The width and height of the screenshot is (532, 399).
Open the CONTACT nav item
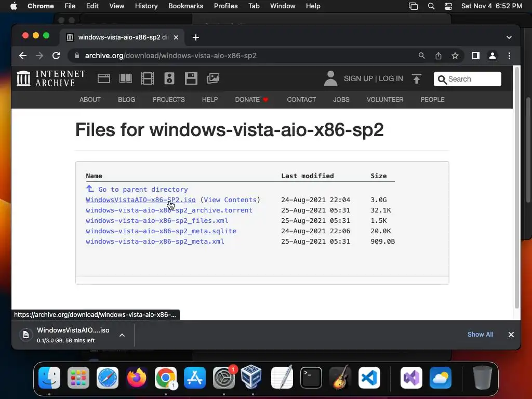(301, 99)
